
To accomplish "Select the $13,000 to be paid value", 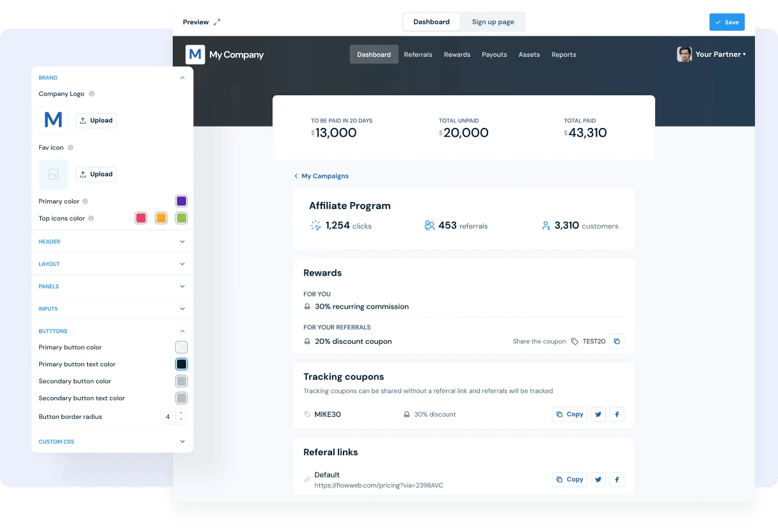I will [x=334, y=133].
